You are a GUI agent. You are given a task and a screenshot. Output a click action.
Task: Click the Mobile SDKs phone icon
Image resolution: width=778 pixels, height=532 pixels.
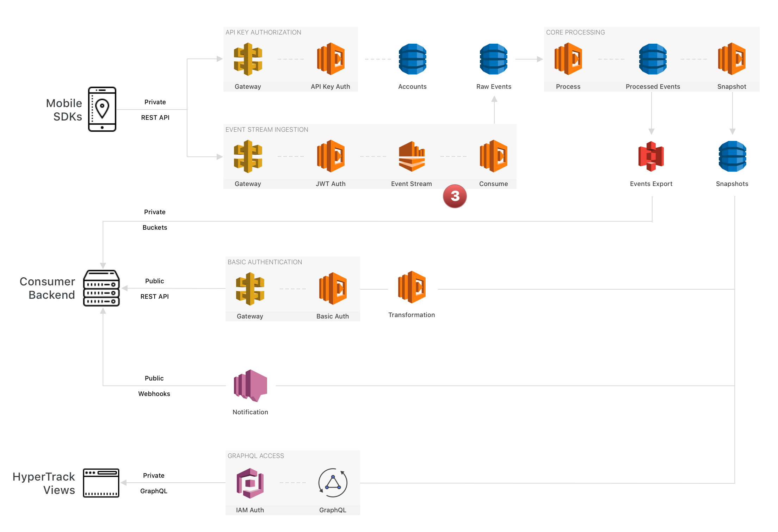tap(102, 109)
